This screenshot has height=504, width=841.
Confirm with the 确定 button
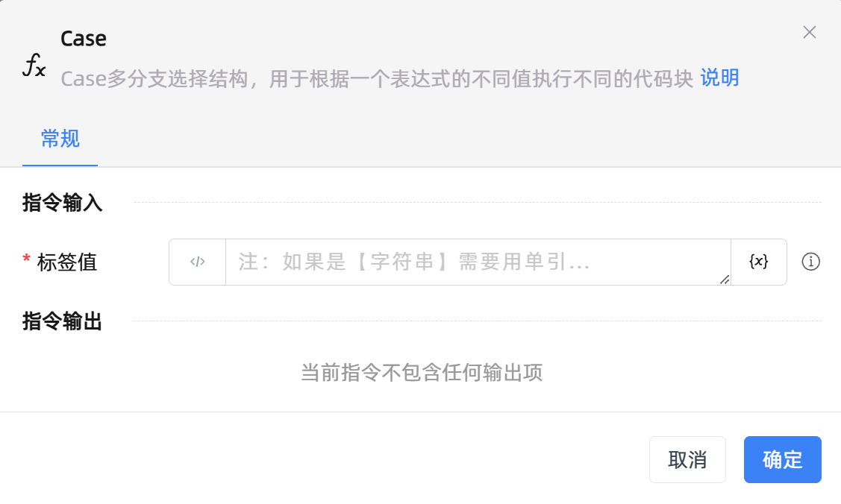782,459
